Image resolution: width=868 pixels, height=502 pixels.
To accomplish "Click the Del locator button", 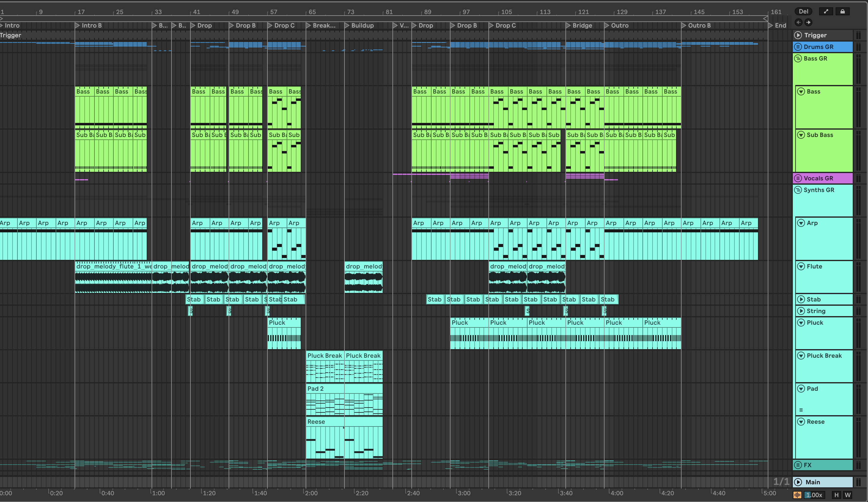I will (804, 11).
